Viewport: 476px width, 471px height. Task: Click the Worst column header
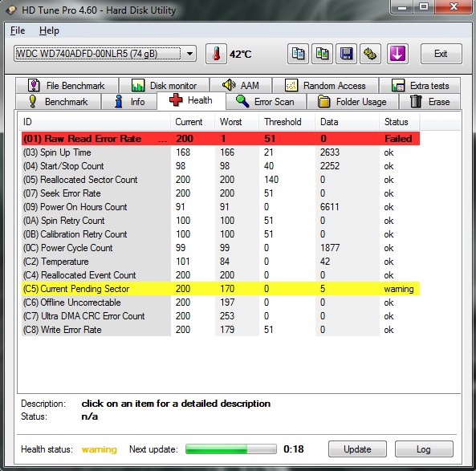[237, 122]
